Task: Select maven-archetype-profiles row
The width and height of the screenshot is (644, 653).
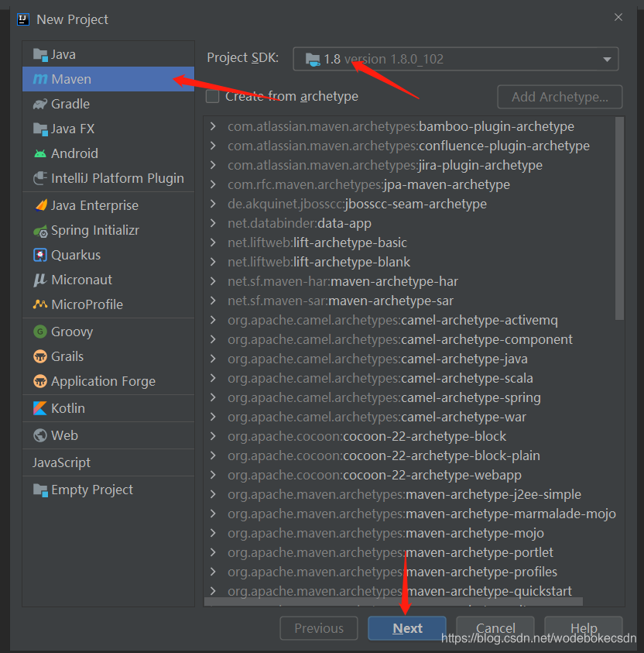Action: (409, 572)
